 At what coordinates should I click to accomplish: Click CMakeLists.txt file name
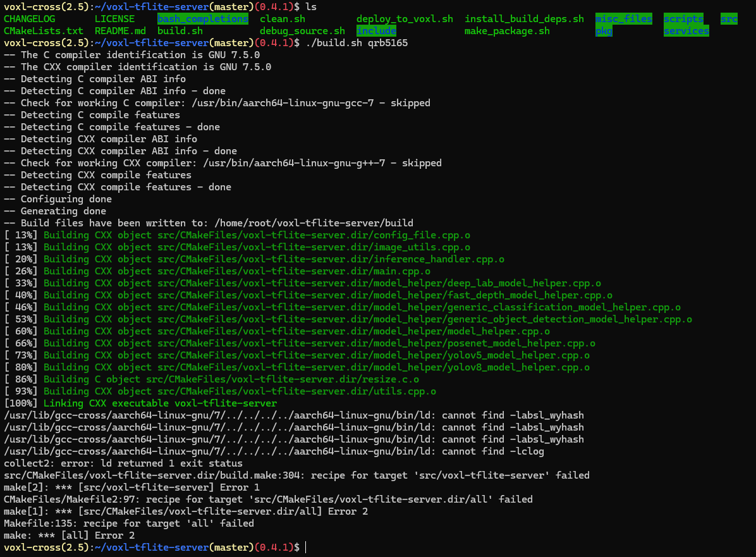[x=44, y=31]
